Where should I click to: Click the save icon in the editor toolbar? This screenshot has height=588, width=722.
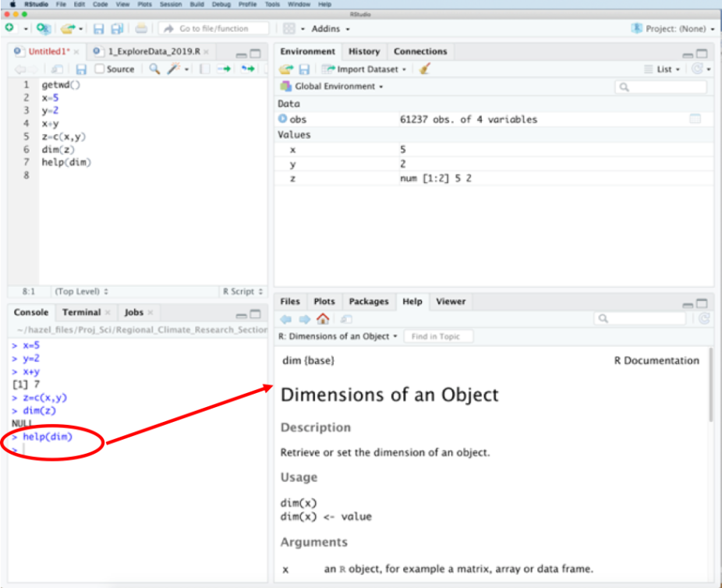[82, 69]
